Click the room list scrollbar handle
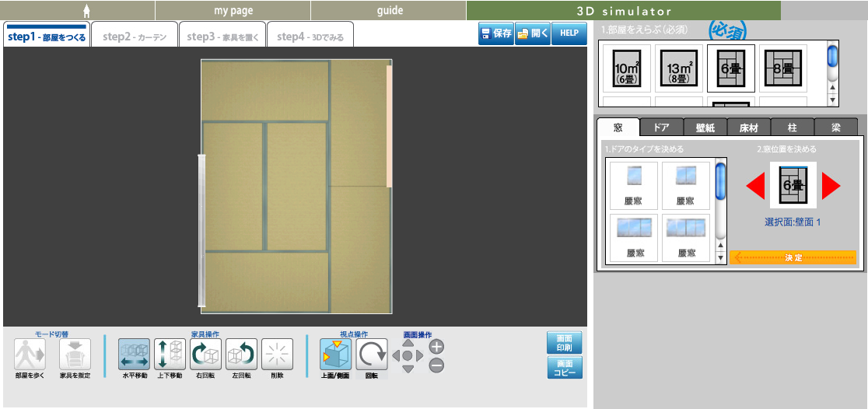The image size is (868, 409). [832, 57]
